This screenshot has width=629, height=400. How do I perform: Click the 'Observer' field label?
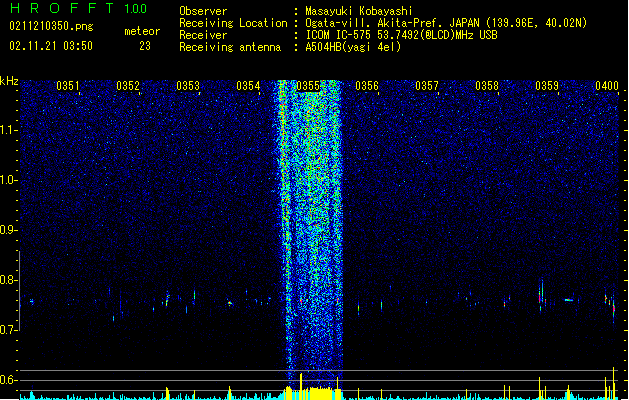[203, 11]
